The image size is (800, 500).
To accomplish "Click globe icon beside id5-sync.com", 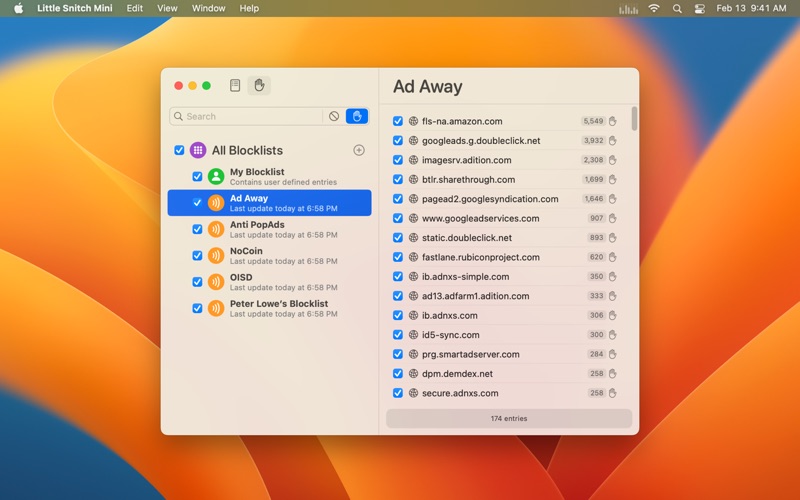I will [x=413, y=335].
